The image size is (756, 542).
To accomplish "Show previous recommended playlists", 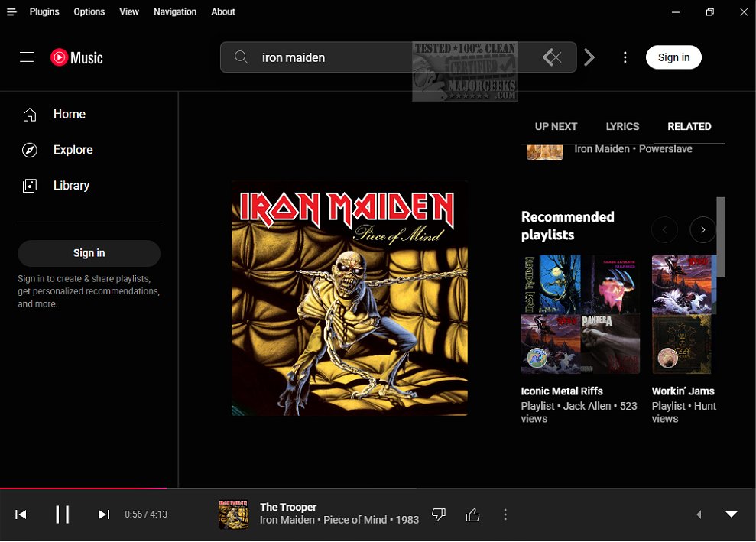I will [664, 230].
